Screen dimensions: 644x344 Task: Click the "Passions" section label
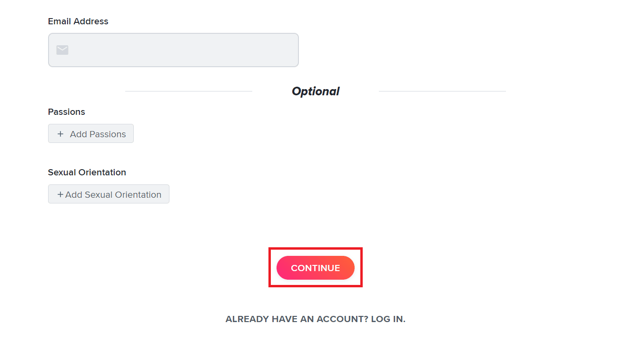(67, 112)
